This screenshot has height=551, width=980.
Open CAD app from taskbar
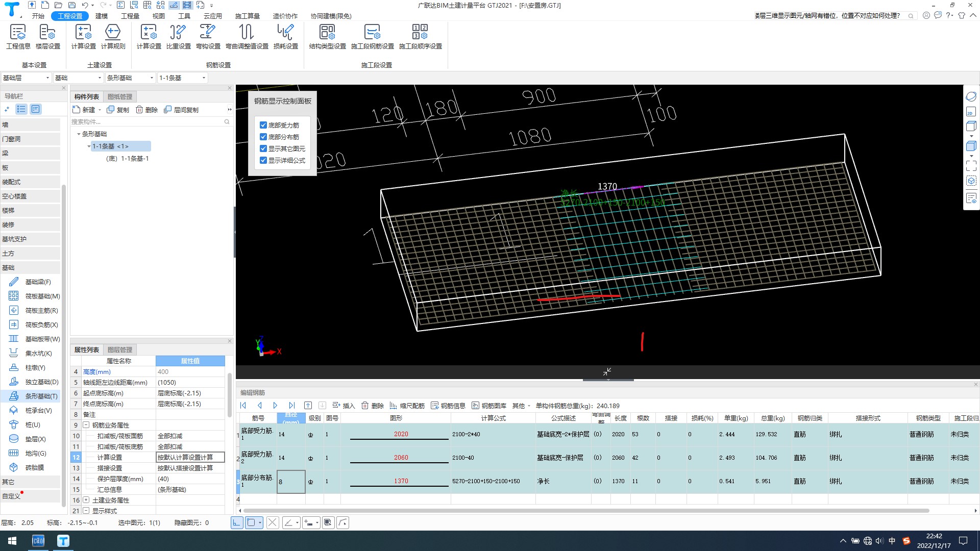(38, 541)
